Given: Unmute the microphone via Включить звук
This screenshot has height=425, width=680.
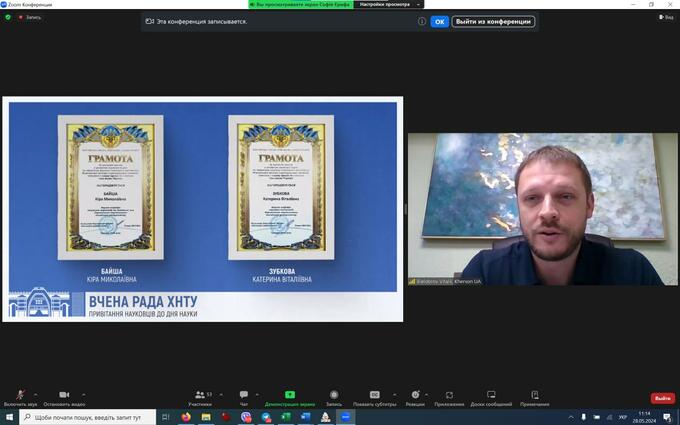Looking at the screenshot, I should click(20, 398).
